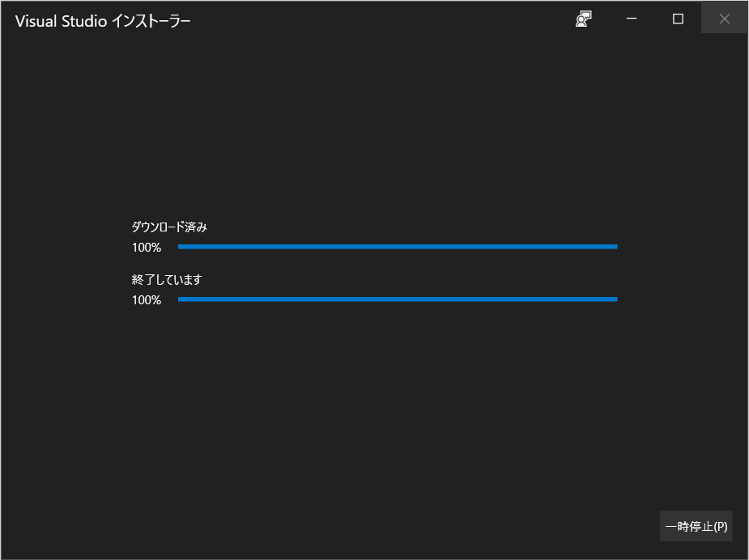
Task: Click the feedback icon in title bar
Action: click(x=583, y=19)
